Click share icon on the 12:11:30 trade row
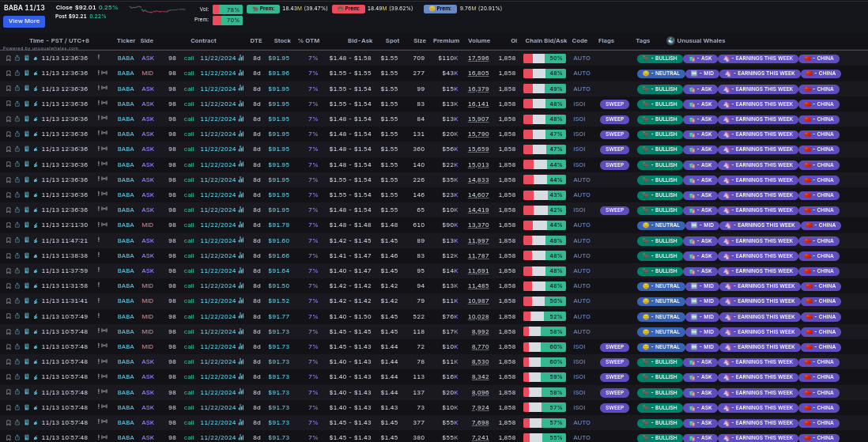The width and height of the screenshot is (868, 442). click(x=17, y=225)
